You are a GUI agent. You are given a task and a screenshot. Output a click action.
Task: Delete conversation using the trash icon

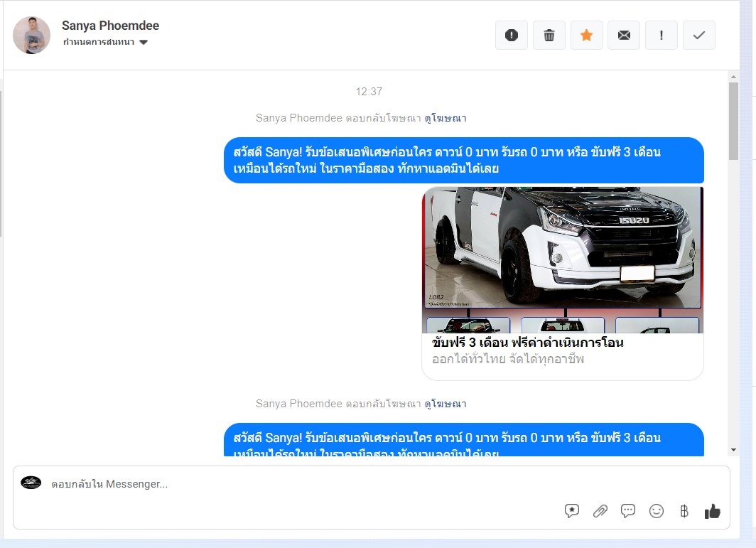[549, 36]
